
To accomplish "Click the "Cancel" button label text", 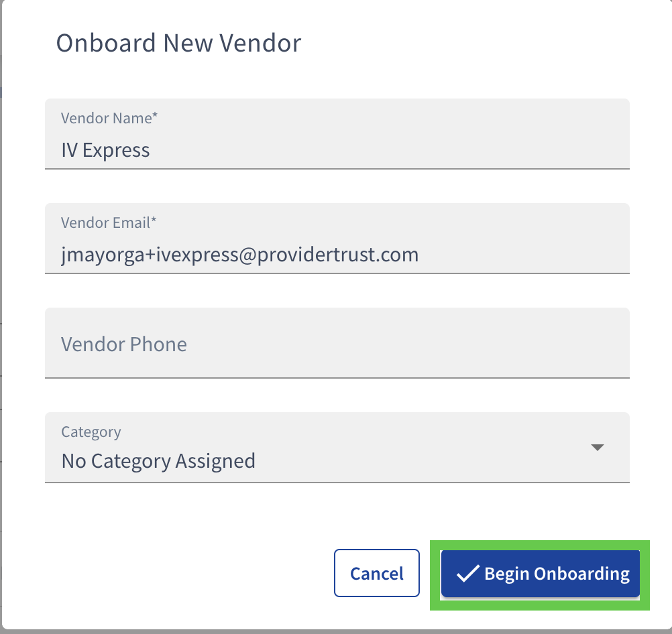I will point(377,574).
